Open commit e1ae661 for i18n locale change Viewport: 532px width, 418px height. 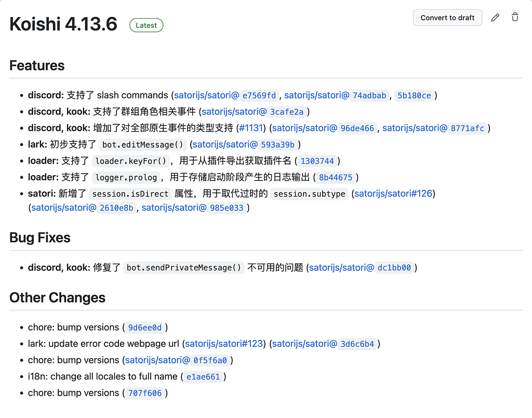pyautogui.click(x=203, y=376)
